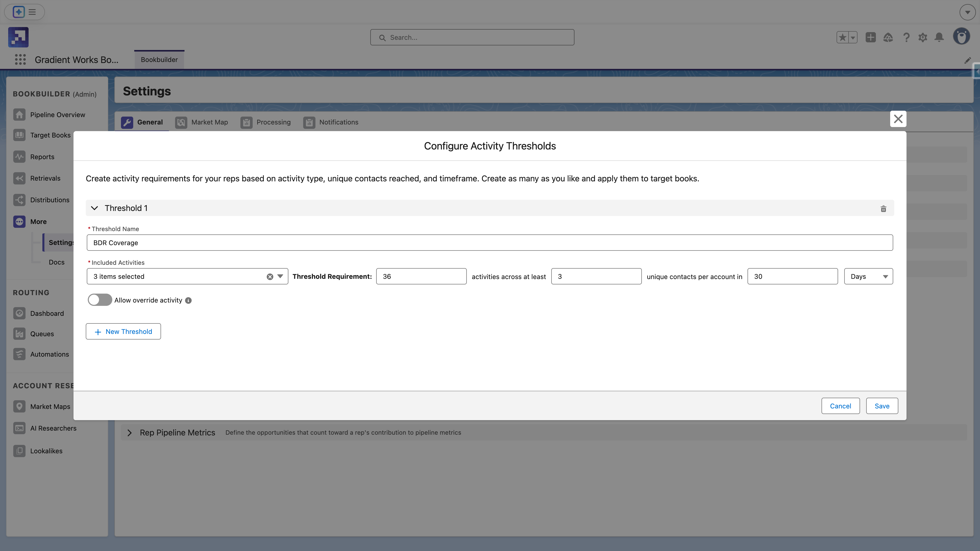Open the app launcher dots grid
The width and height of the screenshot is (980, 551).
[20, 60]
